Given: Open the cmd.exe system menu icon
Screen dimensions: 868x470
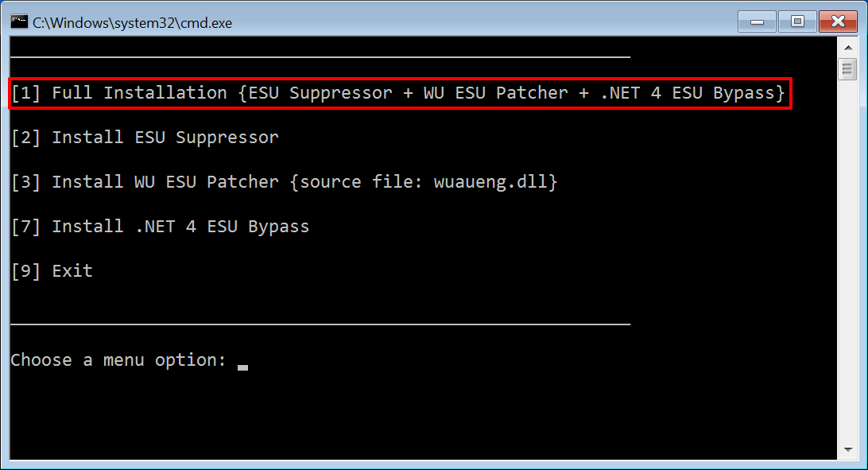Looking at the screenshot, I should [19, 22].
